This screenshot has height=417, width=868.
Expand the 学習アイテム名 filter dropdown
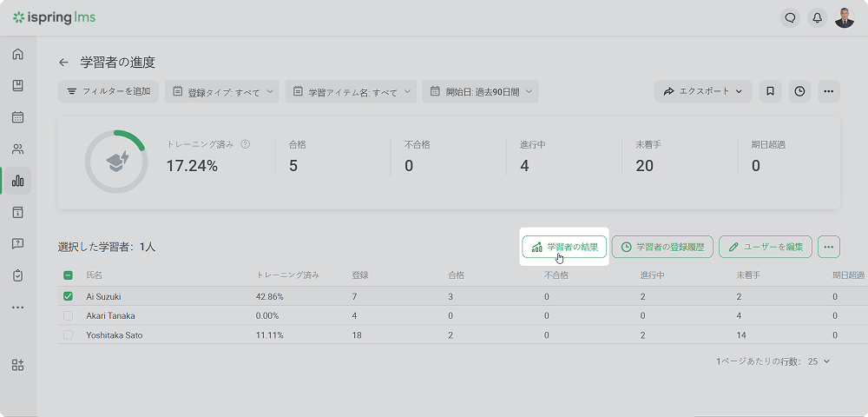point(352,91)
